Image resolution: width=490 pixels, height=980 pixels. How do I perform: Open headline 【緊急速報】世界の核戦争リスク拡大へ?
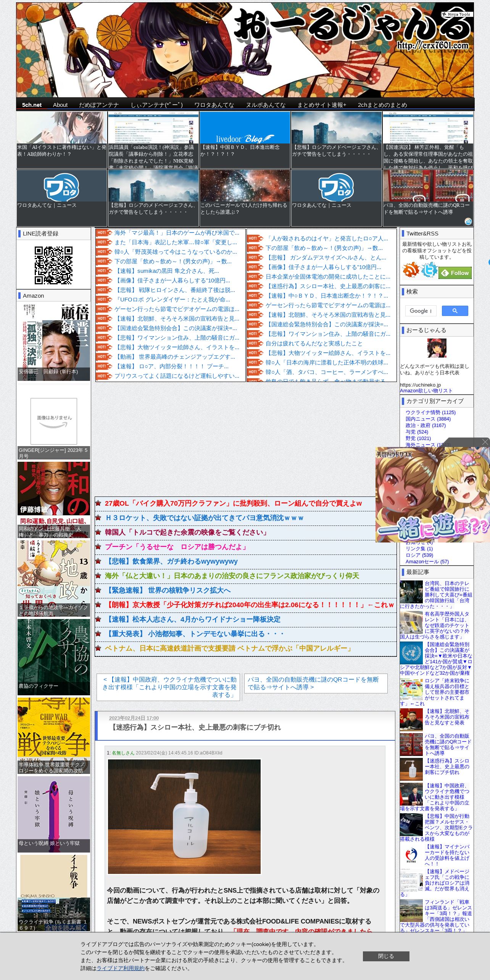(x=168, y=590)
